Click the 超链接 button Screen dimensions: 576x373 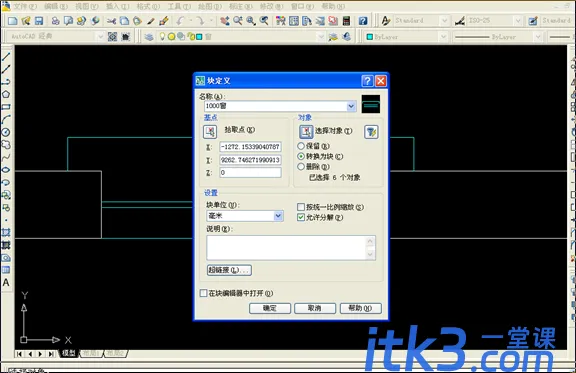[x=229, y=270]
